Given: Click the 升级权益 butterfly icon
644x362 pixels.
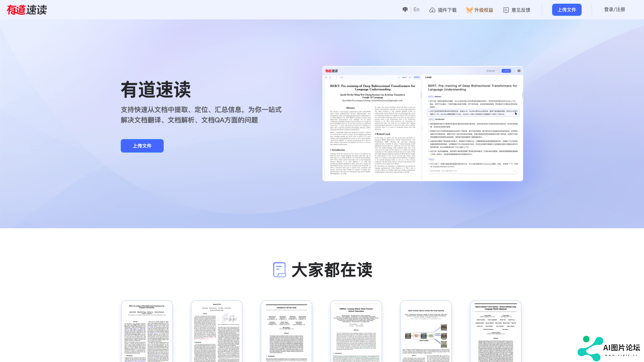Looking at the screenshot, I should point(469,10).
